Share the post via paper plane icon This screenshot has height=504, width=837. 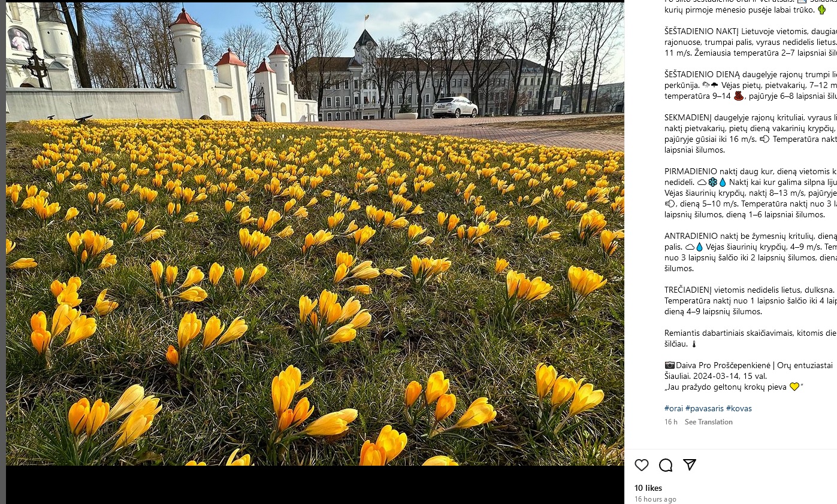[x=690, y=464]
